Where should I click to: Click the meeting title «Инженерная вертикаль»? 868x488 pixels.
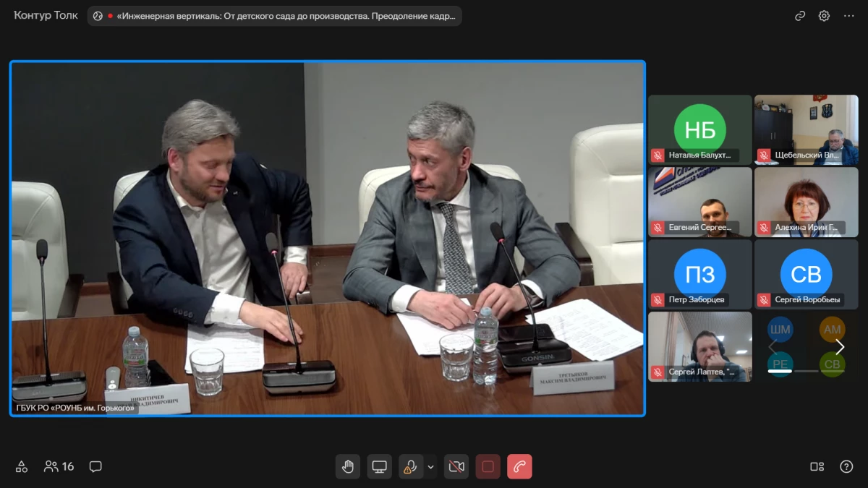[x=286, y=16]
